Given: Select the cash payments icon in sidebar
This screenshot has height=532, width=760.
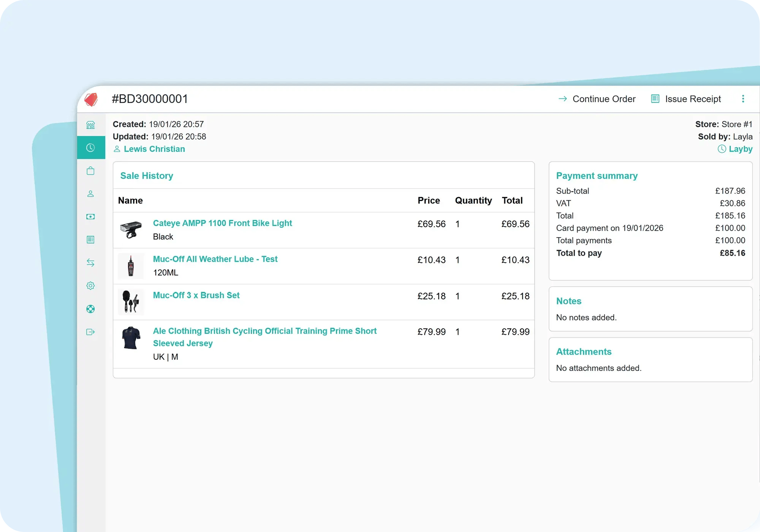Looking at the screenshot, I should point(91,217).
